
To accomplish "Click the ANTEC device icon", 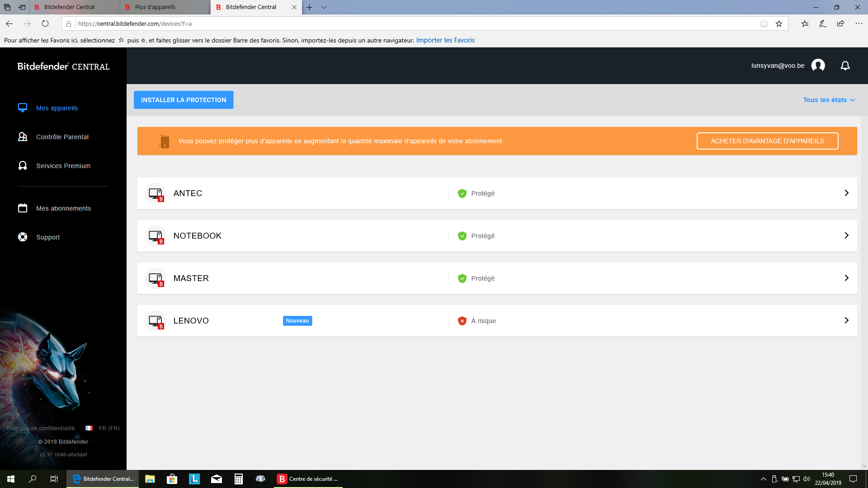I will point(156,193).
